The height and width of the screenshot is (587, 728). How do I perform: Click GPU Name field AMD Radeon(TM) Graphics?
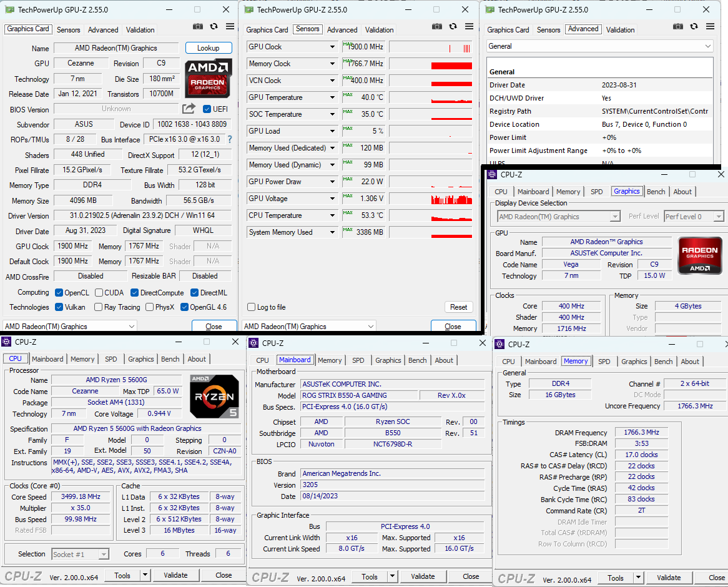point(116,48)
